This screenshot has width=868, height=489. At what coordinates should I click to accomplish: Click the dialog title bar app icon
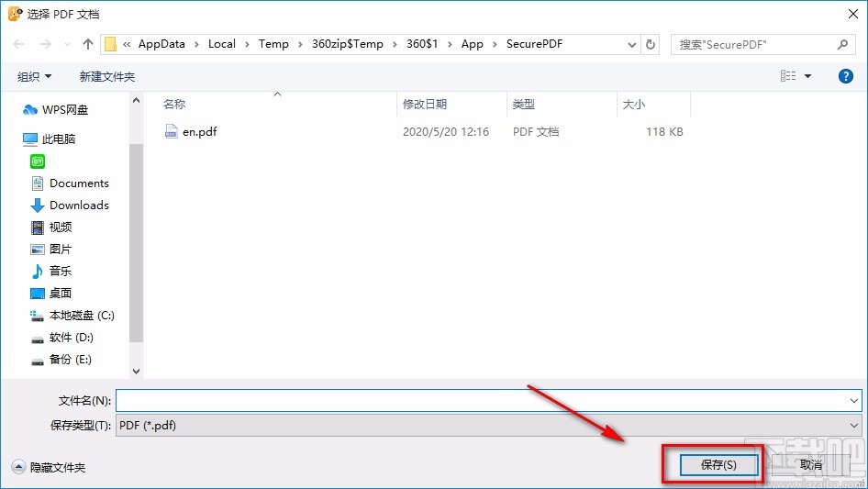pyautogui.click(x=15, y=14)
